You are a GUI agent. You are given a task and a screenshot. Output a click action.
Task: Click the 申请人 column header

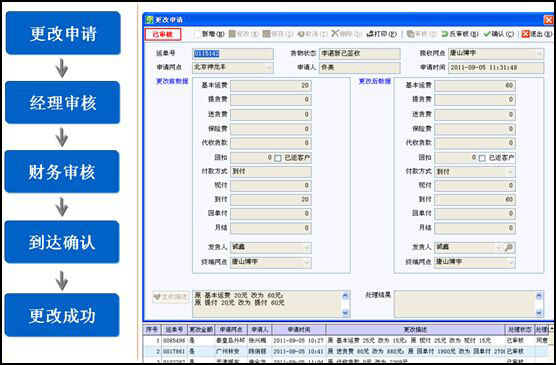point(260,330)
